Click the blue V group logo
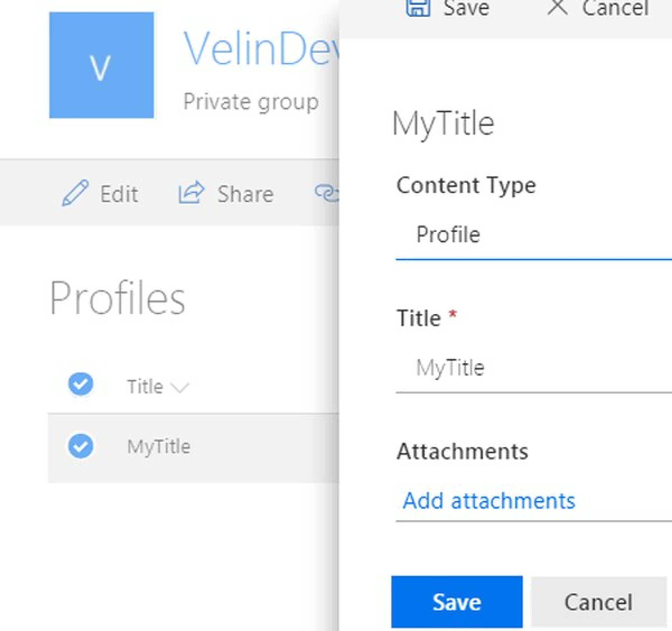The width and height of the screenshot is (672, 631). pyautogui.click(x=101, y=65)
